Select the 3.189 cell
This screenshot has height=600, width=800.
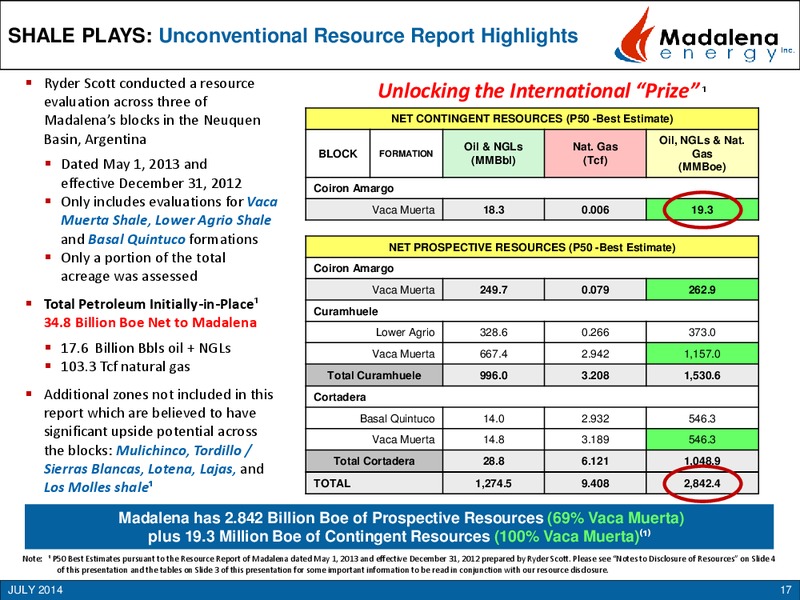coord(595,439)
